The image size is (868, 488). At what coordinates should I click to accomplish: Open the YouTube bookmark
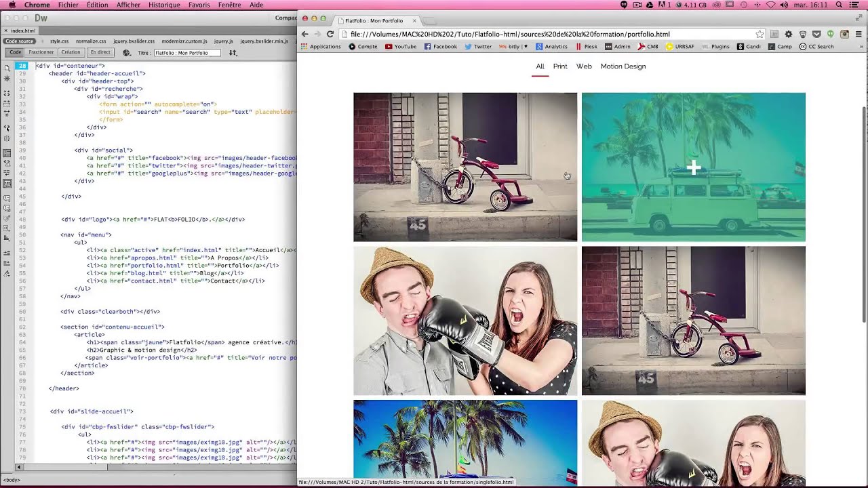coord(401,47)
